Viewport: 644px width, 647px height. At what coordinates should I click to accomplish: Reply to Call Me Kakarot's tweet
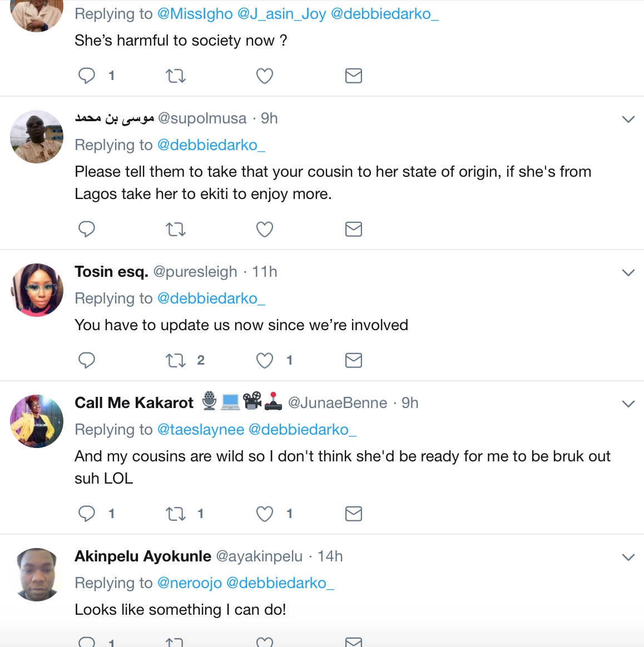(x=87, y=514)
